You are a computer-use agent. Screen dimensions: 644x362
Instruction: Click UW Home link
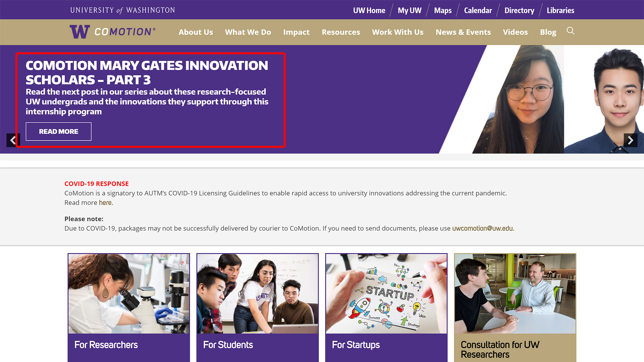(369, 10)
